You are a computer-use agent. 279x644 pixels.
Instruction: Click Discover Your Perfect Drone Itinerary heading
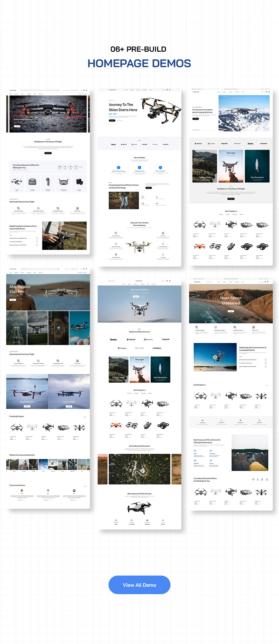(139, 224)
